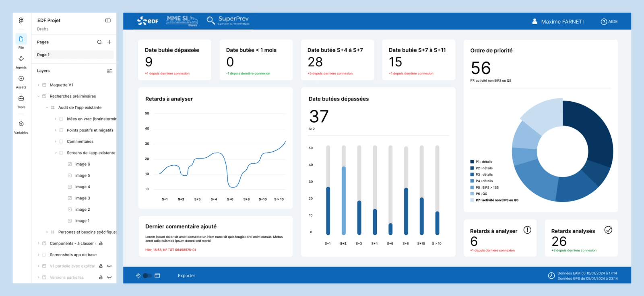Show the Versions partielles layer

pyautogui.click(x=109, y=277)
